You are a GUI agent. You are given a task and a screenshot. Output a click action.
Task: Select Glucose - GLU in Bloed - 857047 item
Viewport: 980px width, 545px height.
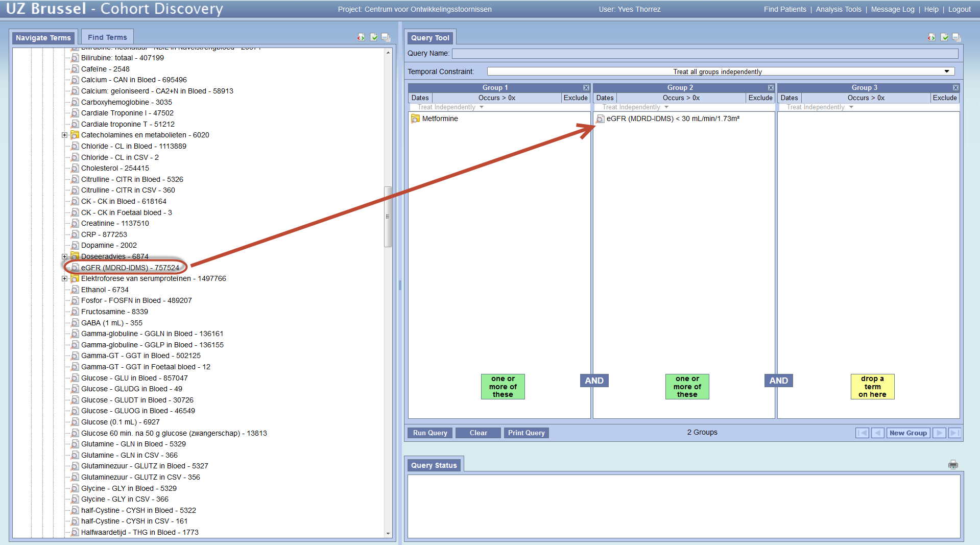click(134, 378)
